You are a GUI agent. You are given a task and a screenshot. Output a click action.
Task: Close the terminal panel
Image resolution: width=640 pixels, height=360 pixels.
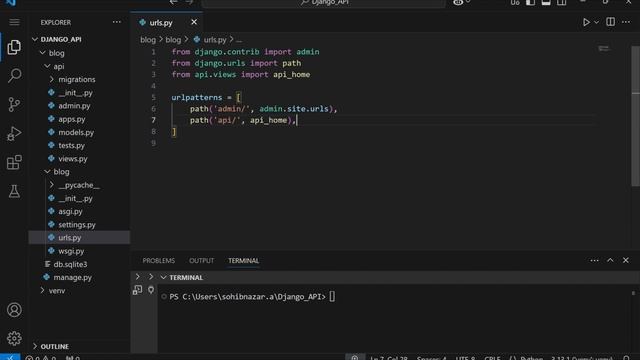coord(626,260)
